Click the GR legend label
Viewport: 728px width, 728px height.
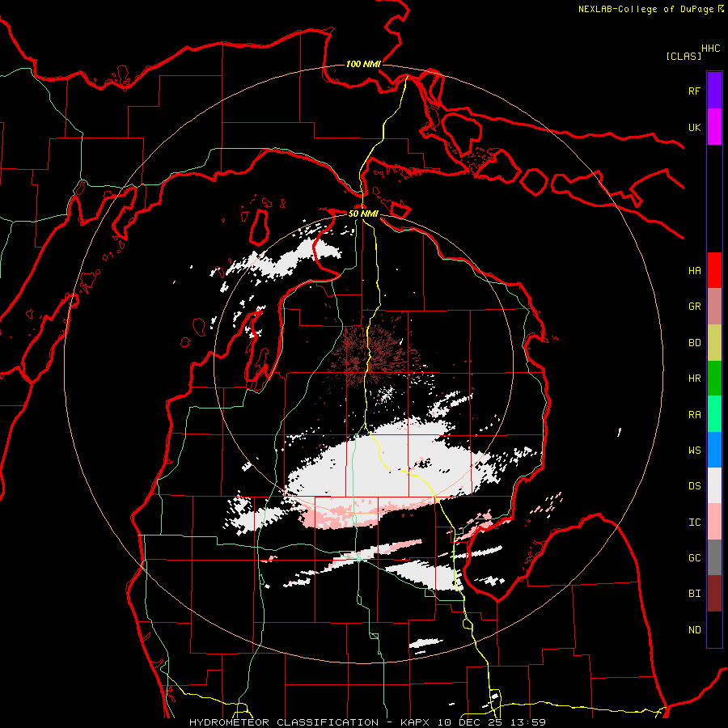pos(694,307)
